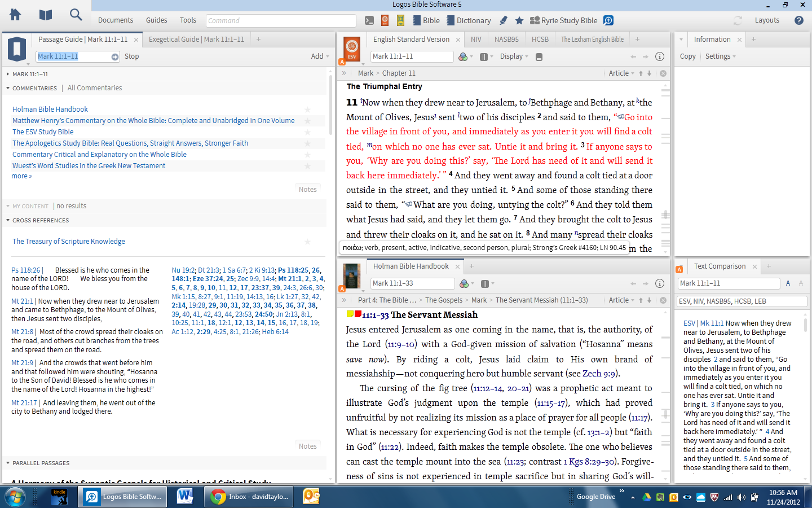Open the ESV shortcut in the toolbar
812x508 pixels.
pos(385,20)
